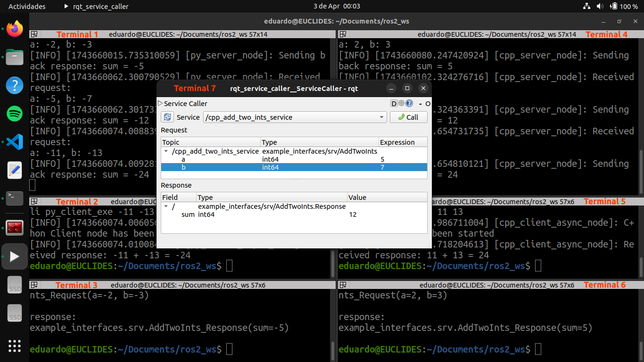This screenshot has height=362, width=644.
Task: Show all applications grid in the dock
Action: (x=15, y=346)
